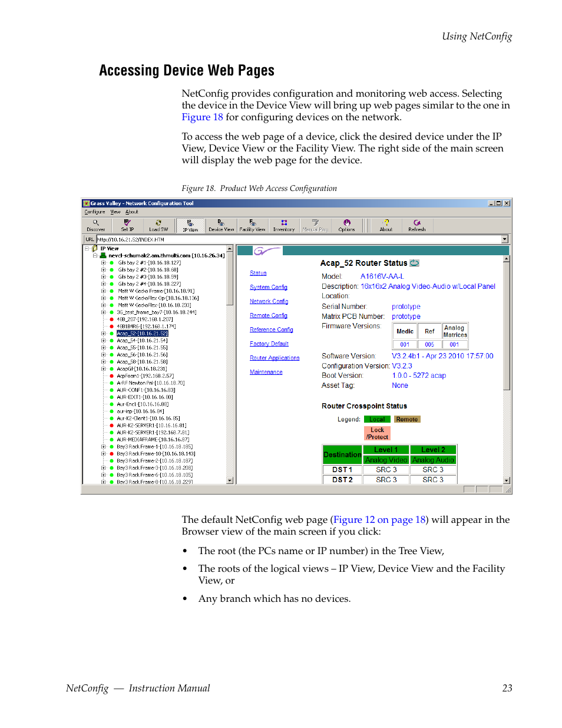The image size is (562, 728).
Task: Open the View menu
Action: click(x=115, y=212)
